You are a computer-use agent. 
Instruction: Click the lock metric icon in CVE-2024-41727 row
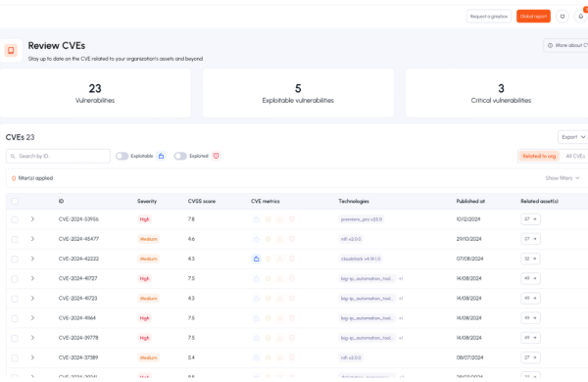[x=257, y=278]
